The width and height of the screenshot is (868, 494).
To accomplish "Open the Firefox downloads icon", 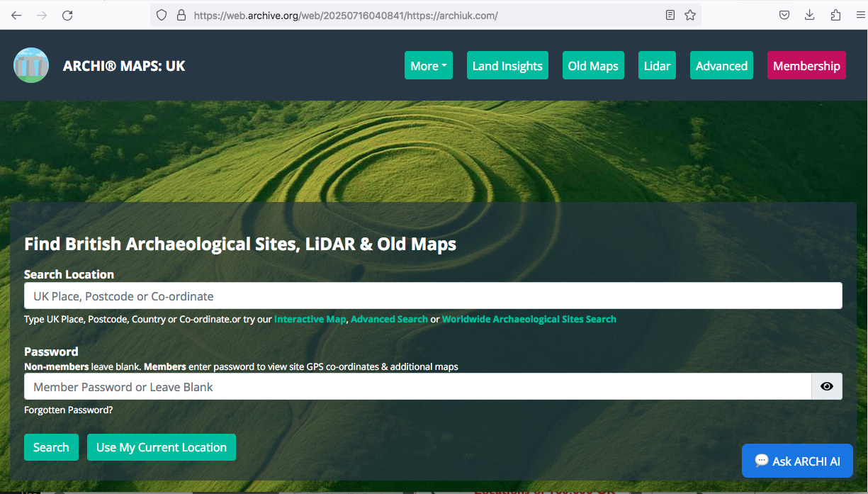I will 810,15.
